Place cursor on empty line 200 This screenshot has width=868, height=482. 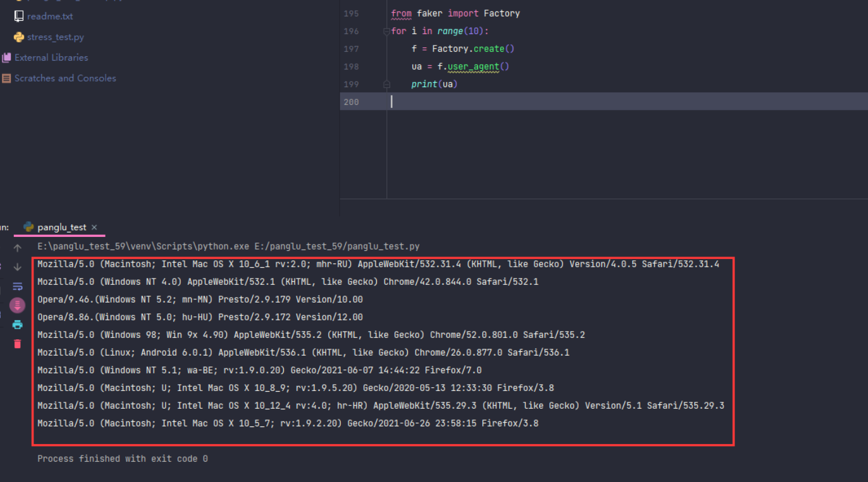tap(604, 102)
